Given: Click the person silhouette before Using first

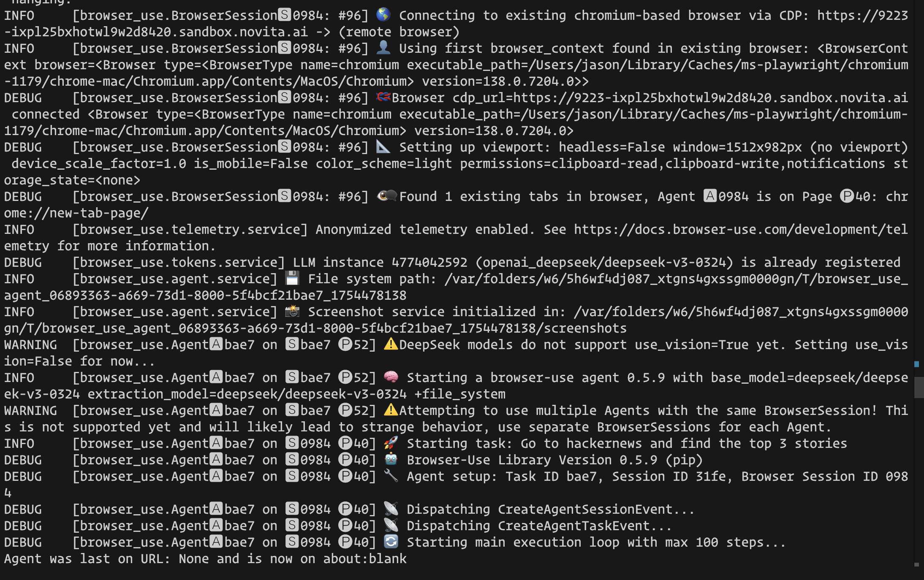Looking at the screenshot, I should pos(383,48).
